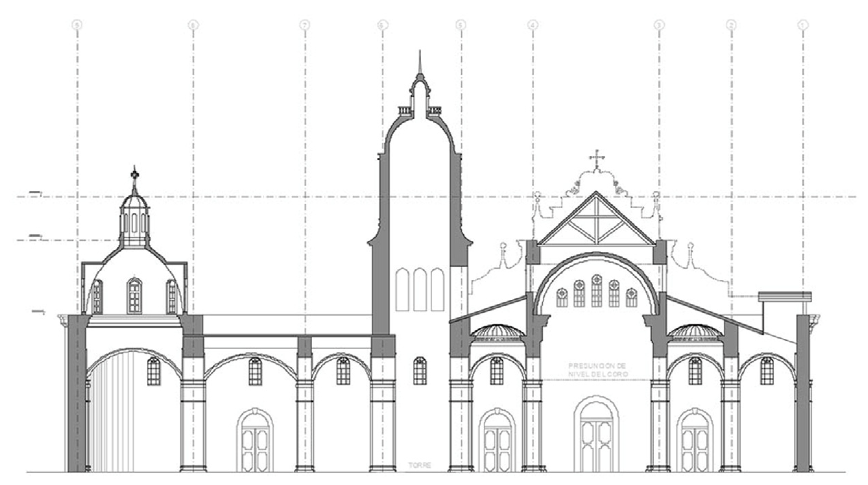Click the middle of three tower arched openings
Image resolution: width=868 pixels, height=485 pixels.
[x=420, y=290]
